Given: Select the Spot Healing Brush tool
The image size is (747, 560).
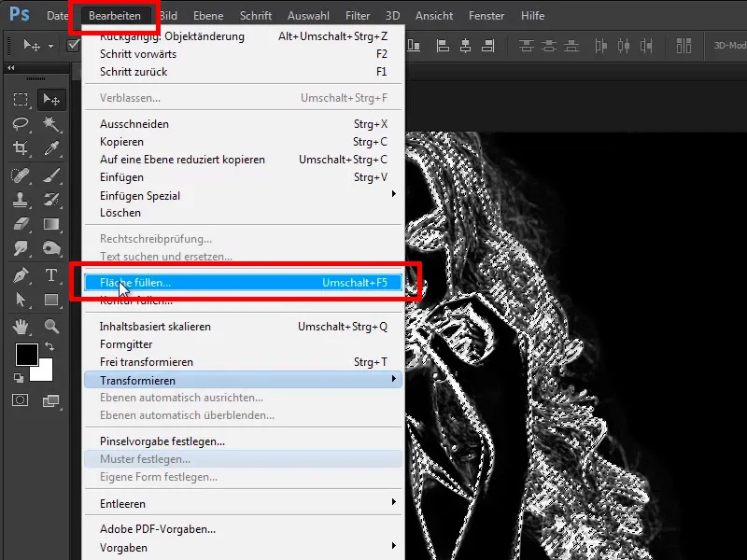Looking at the screenshot, I should coord(21,175).
